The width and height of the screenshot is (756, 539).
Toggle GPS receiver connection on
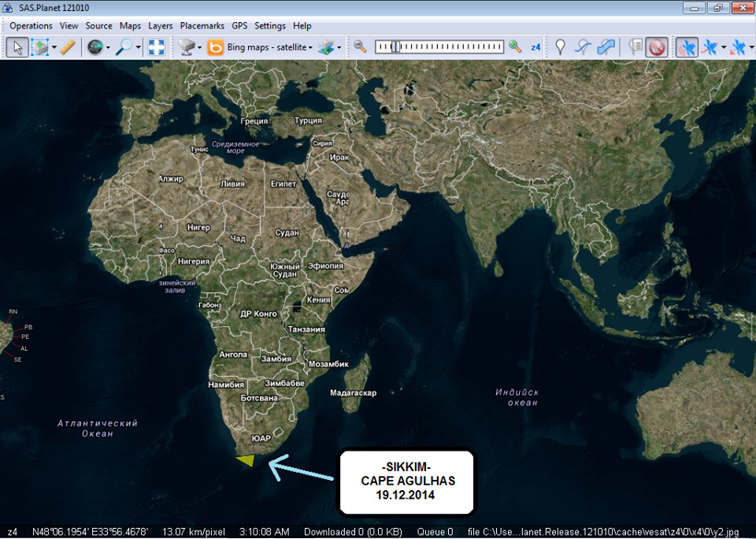(687, 47)
